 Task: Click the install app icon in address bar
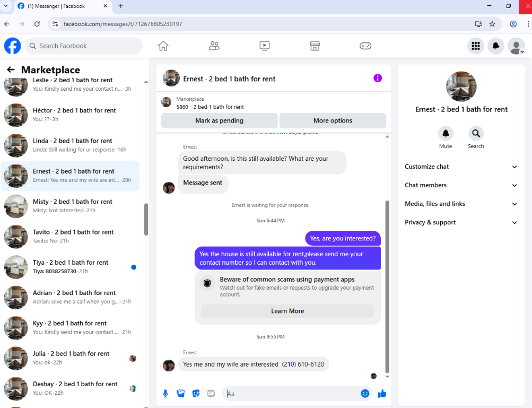tap(478, 24)
